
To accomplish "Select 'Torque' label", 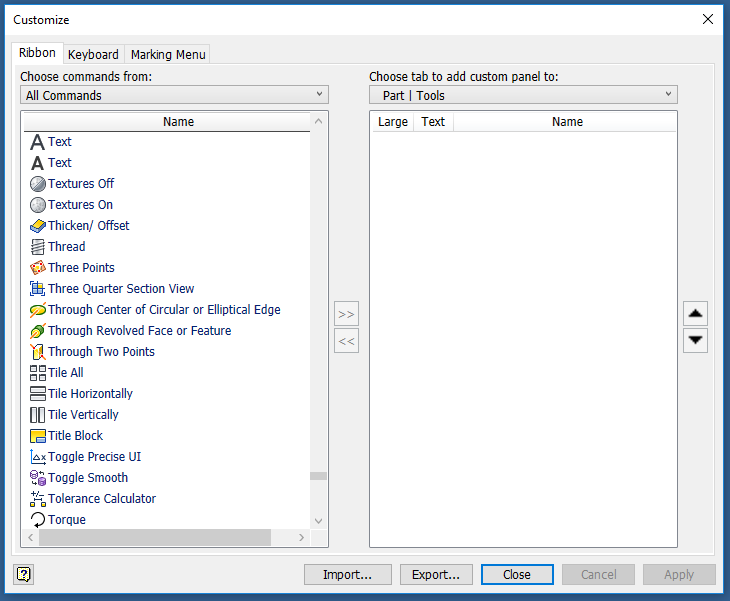I will point(67,520).
